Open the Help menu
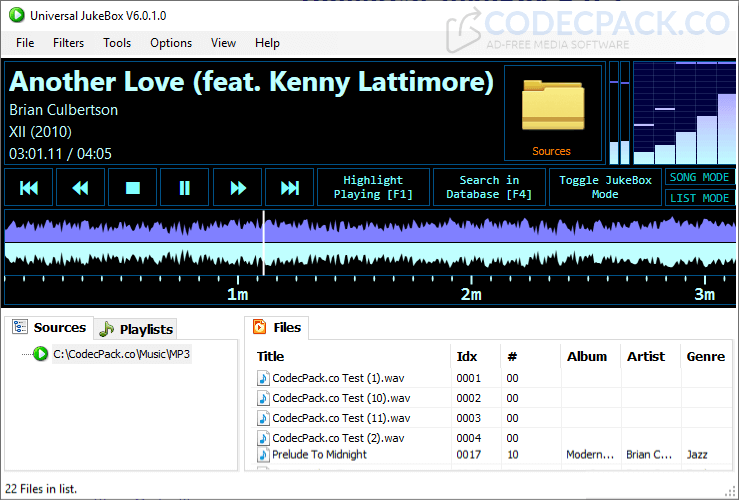This screenshot has width=739, height=500. (x=267, y=43)
